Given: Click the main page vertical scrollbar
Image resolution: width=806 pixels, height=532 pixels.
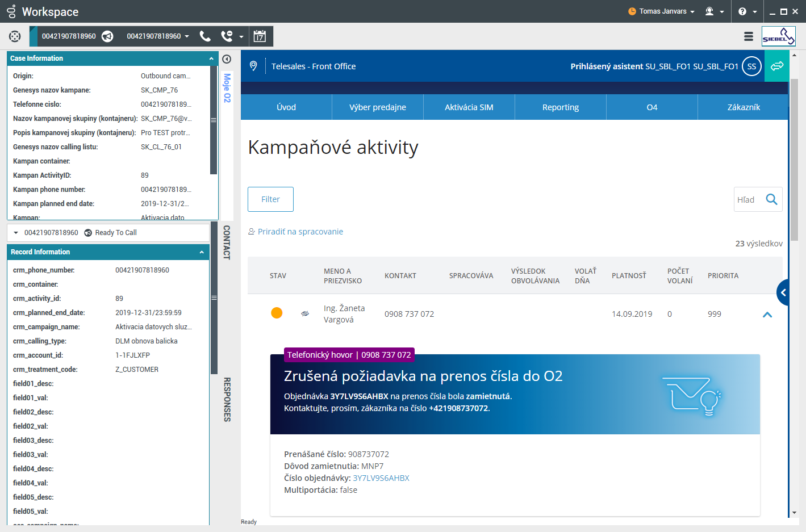Looking at the screenshot, I should click(794, 159).
